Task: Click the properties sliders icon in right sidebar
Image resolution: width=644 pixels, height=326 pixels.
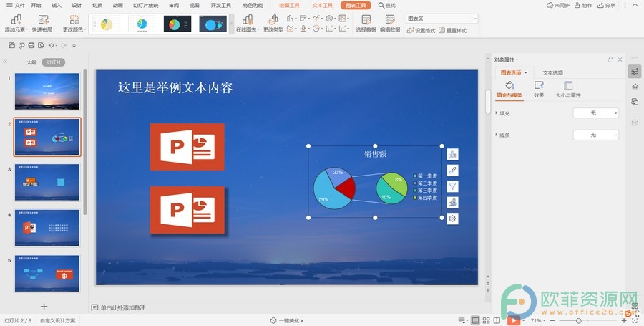Action: [x=635, y=72]
